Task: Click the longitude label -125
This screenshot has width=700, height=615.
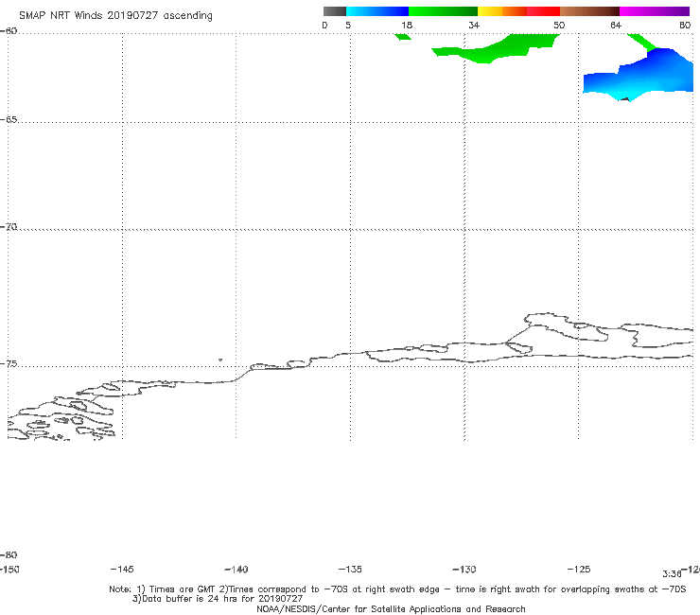Action: 579,569
